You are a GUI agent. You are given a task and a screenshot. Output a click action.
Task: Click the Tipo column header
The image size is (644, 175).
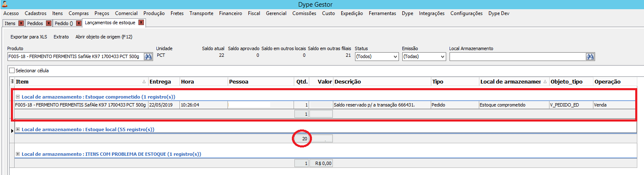tap(455, 81)
